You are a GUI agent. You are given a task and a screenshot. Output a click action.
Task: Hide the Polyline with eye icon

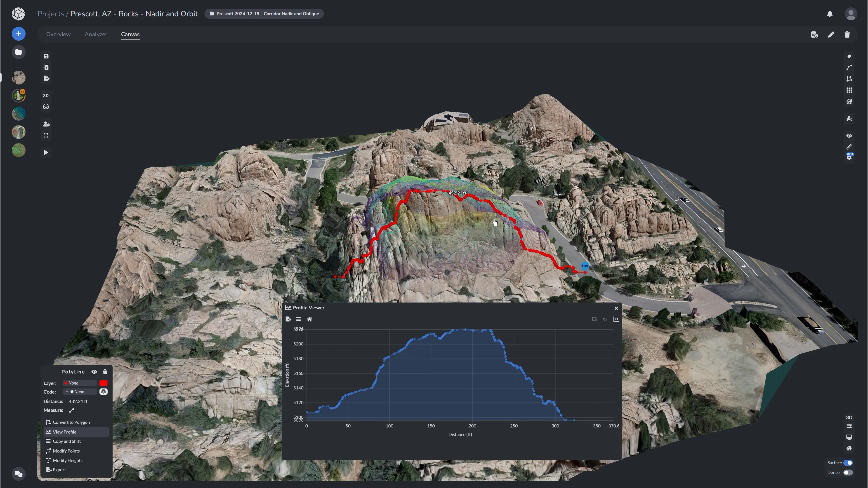[x=94, y=372]
